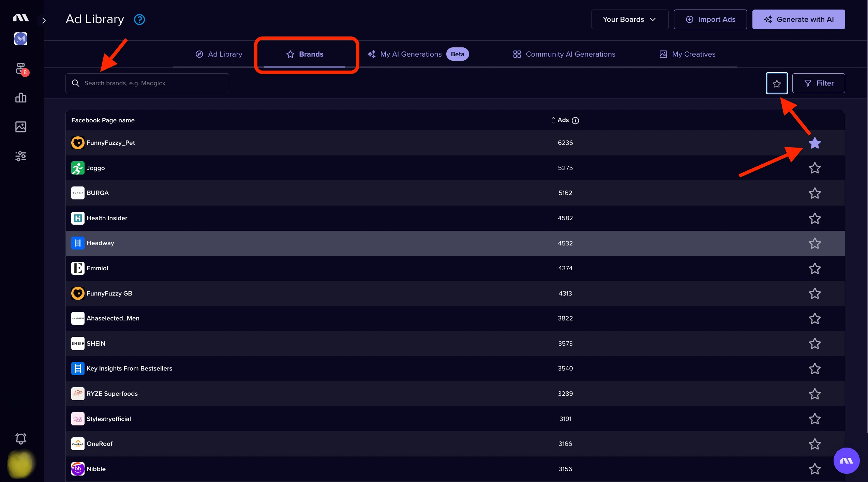Image resolution: width=868 pixels, height=482 pixels.
Task: Open the Stylestryofficial brand name
Action: click(109, 419)
